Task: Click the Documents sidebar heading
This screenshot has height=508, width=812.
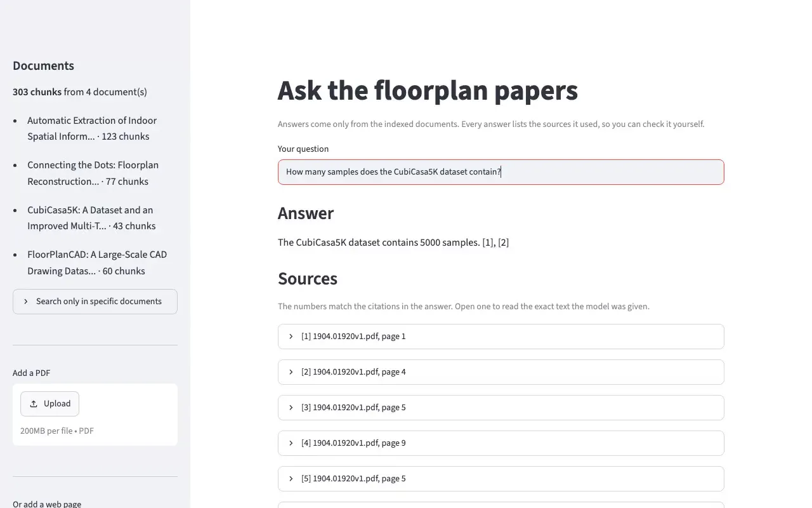Action: [43, 66]
